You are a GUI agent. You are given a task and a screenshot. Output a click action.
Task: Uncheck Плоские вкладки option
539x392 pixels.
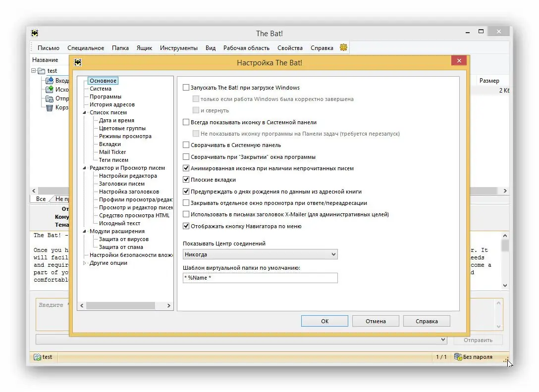click(186, 180)
